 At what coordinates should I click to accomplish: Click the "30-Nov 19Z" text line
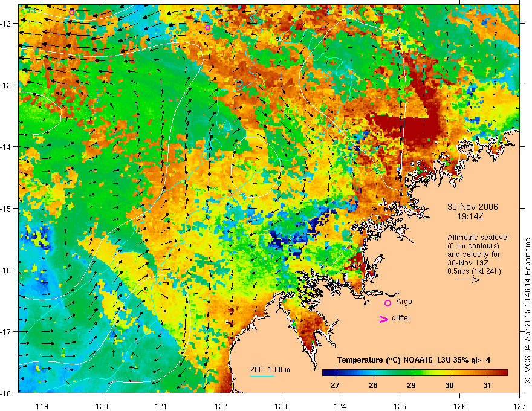[467, 262]
